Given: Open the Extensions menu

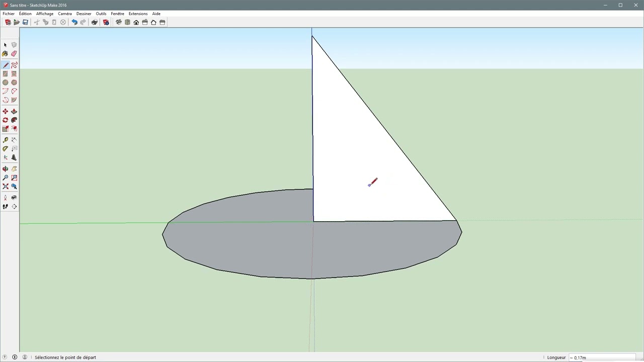Looking at the screenshot, I should pyautogui.click(x=138, y=14).
